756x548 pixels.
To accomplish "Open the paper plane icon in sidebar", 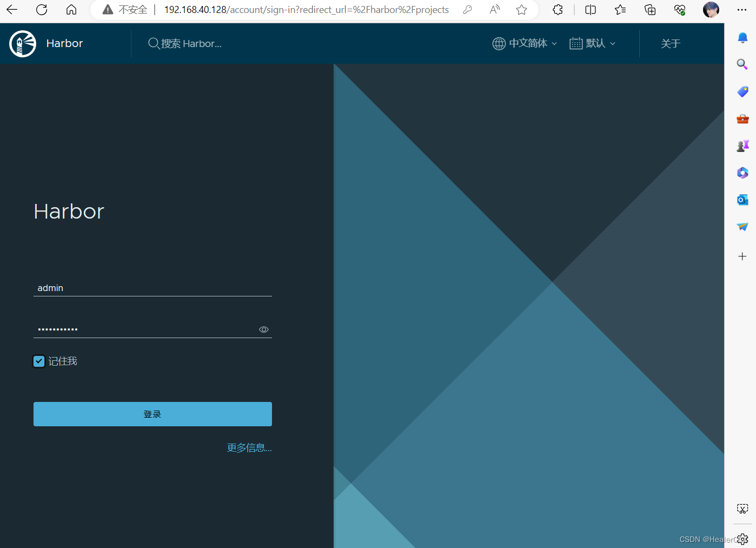I will [x=742, y=227].
